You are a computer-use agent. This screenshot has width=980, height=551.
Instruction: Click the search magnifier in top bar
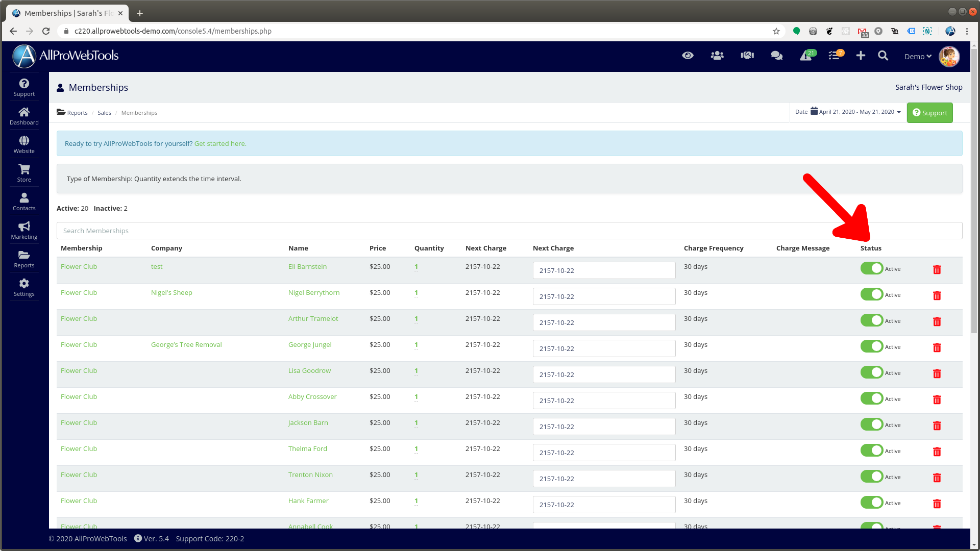(x=883, y=56)
